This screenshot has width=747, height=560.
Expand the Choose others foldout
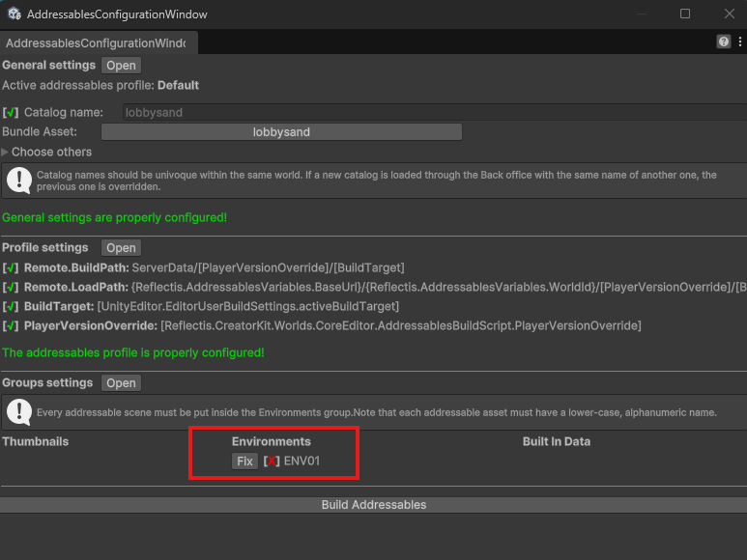(x=5, y=152)
